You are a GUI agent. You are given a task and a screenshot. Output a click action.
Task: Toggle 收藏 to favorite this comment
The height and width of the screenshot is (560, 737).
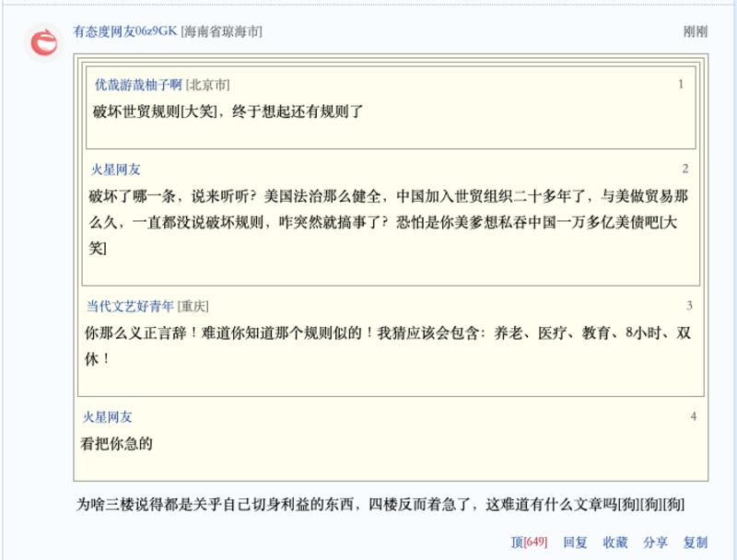(614, 543)
